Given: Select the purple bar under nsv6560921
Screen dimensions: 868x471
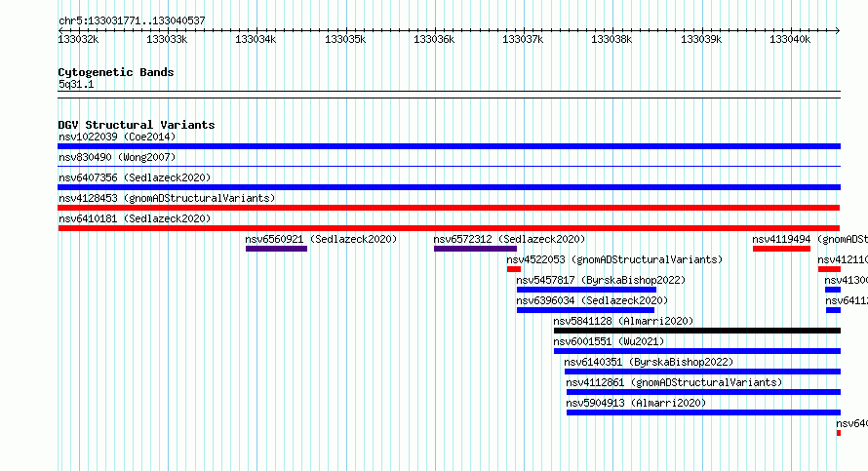Looking at the screenshot, I should [x=276, y=249].
